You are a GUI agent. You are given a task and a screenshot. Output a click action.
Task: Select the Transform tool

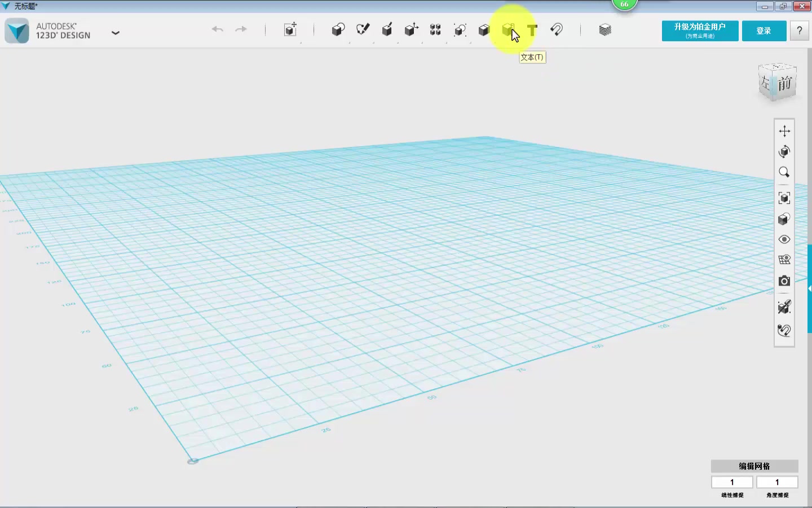(x=290, y=29)
